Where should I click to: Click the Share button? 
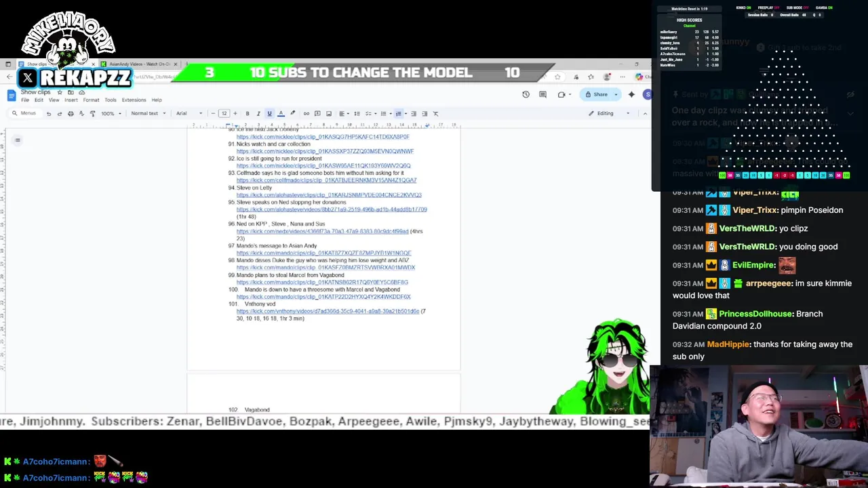tap(597, 95)
